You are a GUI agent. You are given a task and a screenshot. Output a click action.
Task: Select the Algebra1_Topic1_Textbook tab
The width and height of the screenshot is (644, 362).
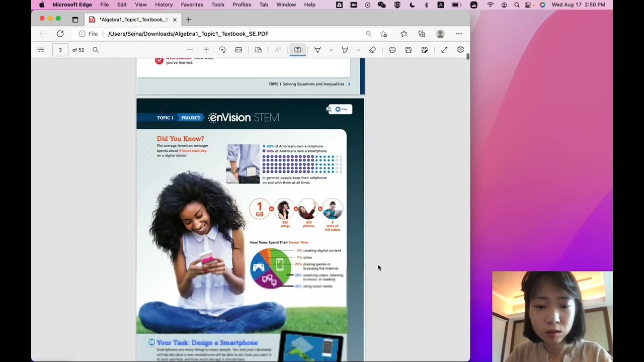[133, 20]
